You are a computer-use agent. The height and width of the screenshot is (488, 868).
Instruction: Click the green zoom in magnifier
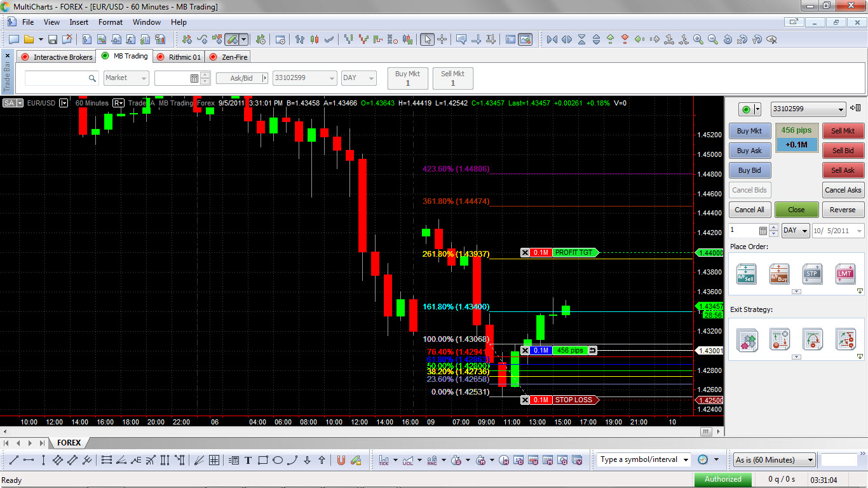pos(698,39)
